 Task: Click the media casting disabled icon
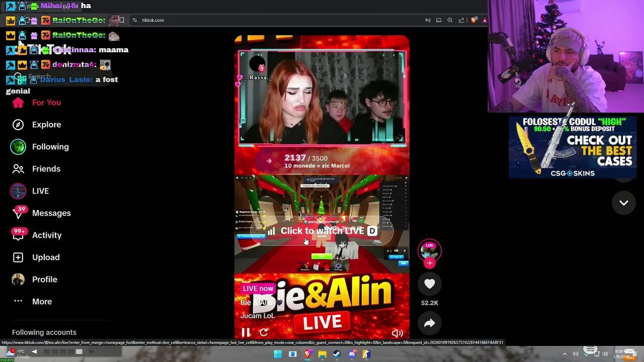[x=428, y=20]
